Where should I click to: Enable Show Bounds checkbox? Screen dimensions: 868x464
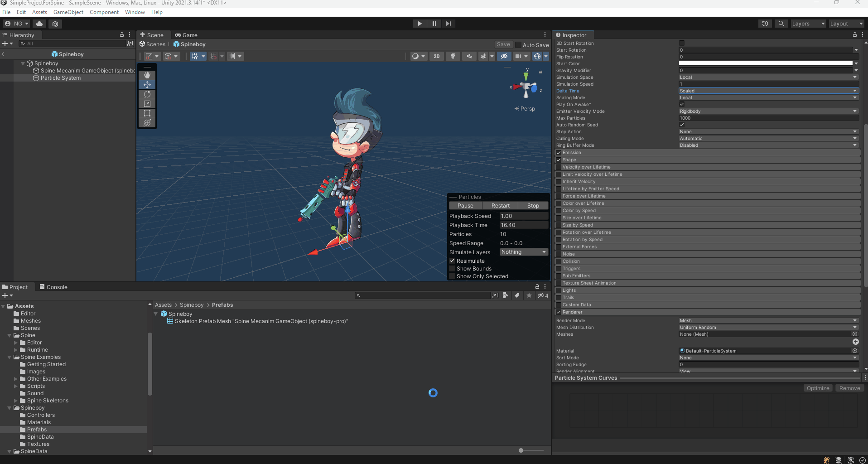pyautogui.click(x=452, y=269)
